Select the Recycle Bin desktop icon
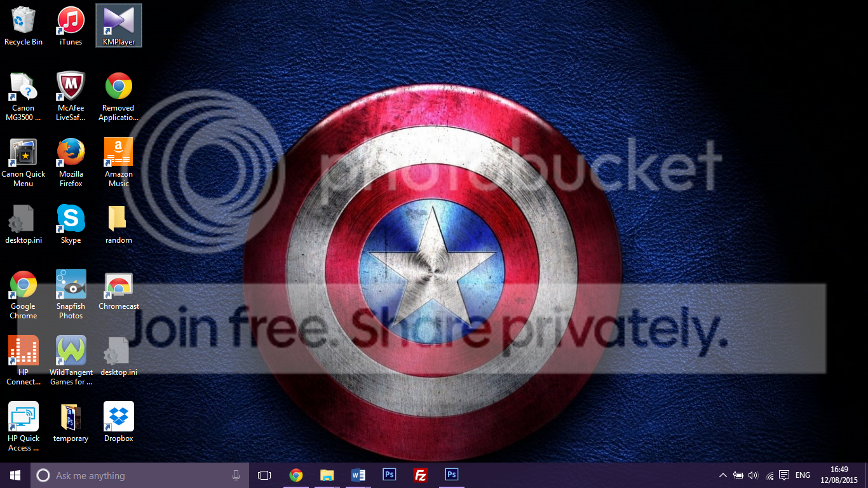 tap(24, 26)
